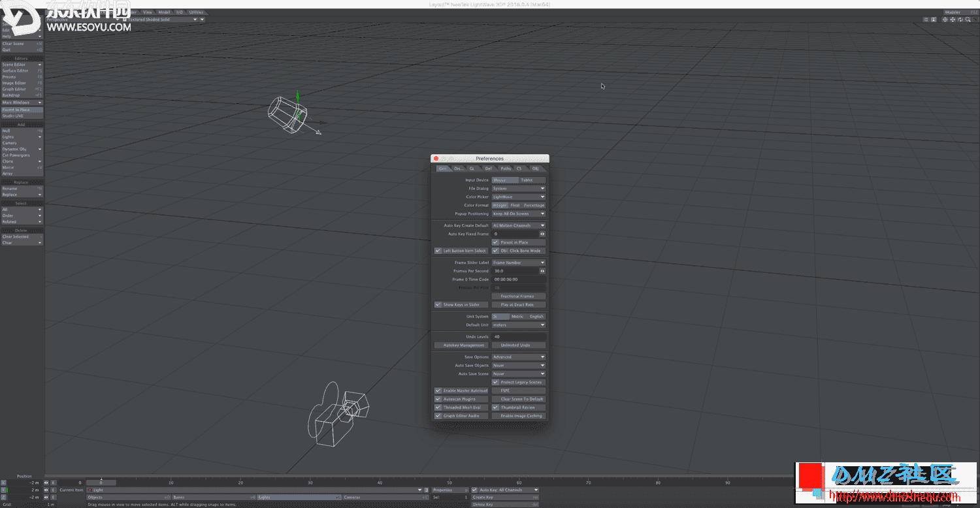Switch to the Def tab in Preferences
Image resolution: width=980 pixels, height=508 pixels.
click(x=488, y=168)
